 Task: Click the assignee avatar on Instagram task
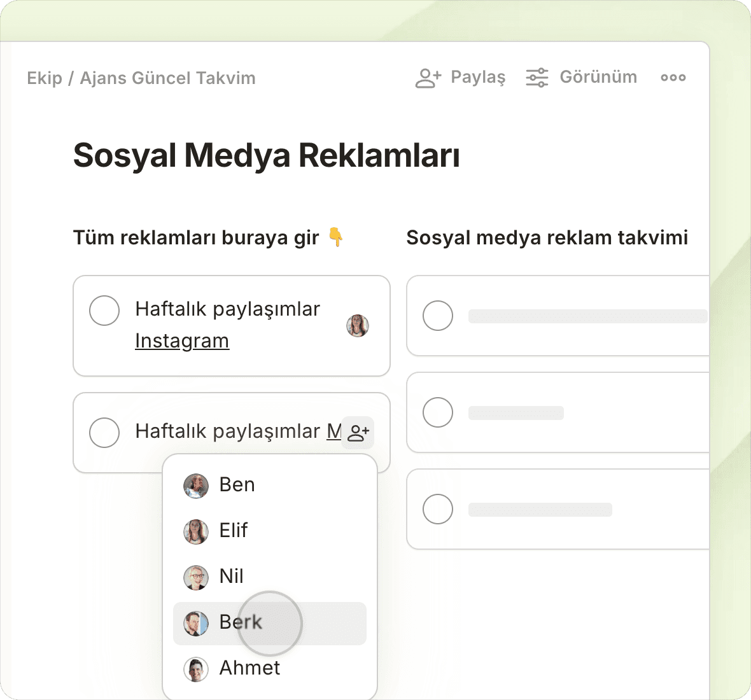pos(358,326)
